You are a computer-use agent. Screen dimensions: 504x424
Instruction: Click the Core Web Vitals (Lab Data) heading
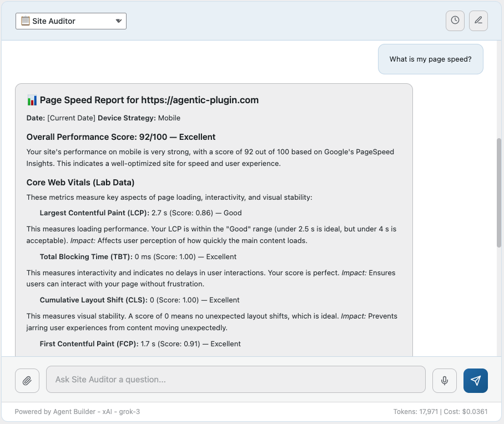[80, 183]
